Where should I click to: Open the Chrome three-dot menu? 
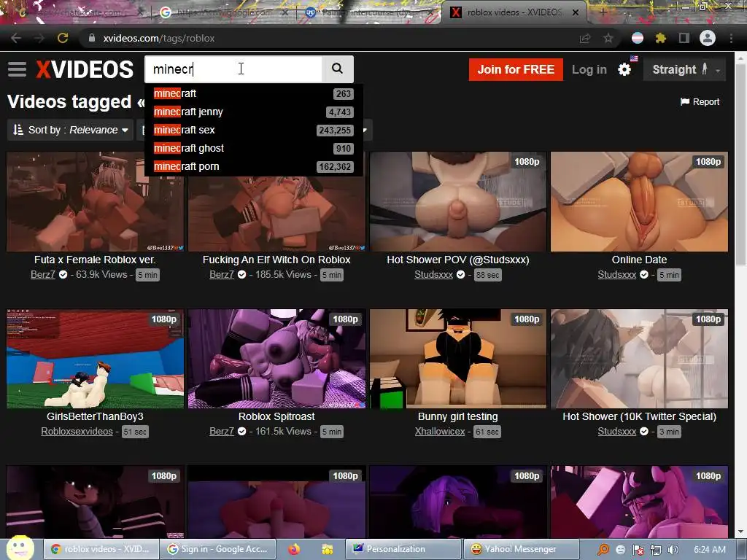[731, 38]
